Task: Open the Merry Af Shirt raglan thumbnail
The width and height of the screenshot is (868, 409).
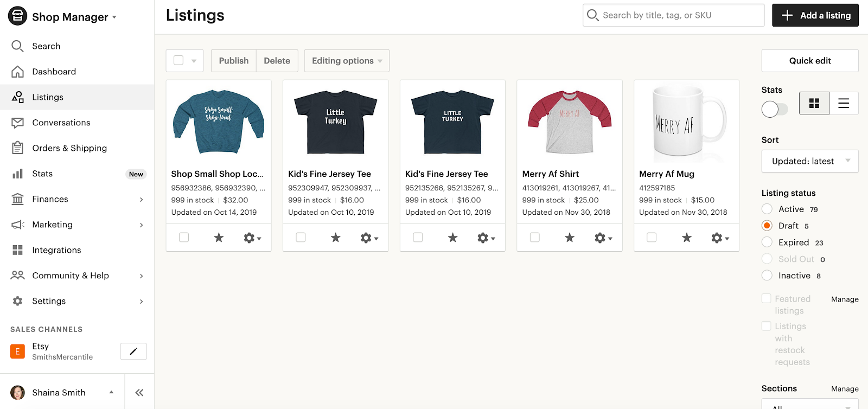Action: pyautogui.click(x=570, y=123)
